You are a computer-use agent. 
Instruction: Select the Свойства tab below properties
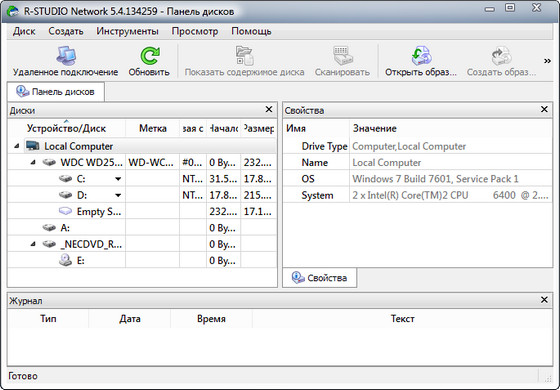tap(319, 278)
